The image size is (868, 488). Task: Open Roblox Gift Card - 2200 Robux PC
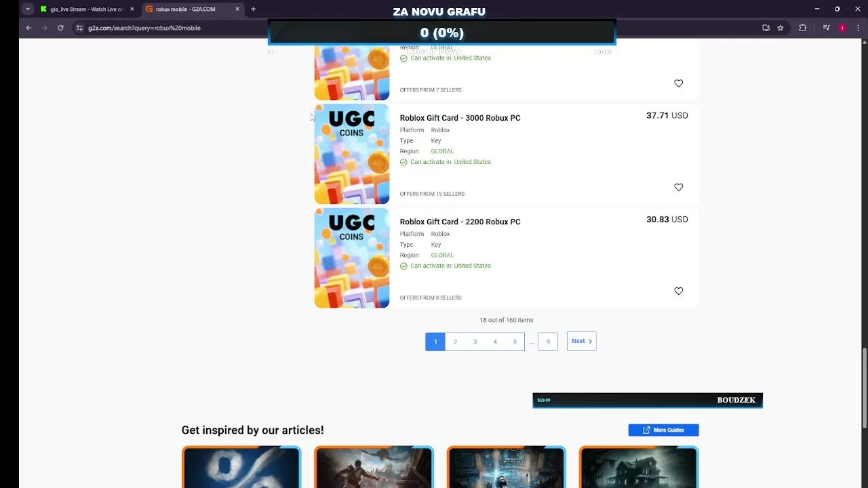[460, 222]
